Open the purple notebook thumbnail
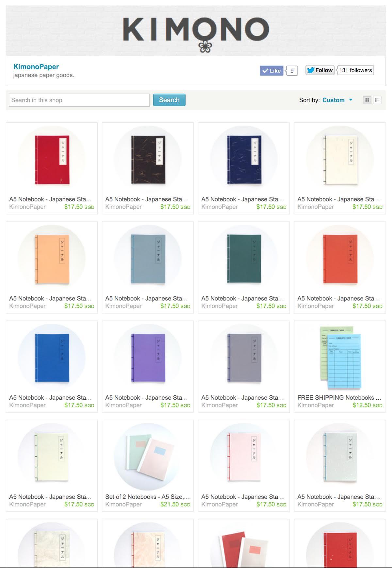The image size is (392, 568). 148,358
